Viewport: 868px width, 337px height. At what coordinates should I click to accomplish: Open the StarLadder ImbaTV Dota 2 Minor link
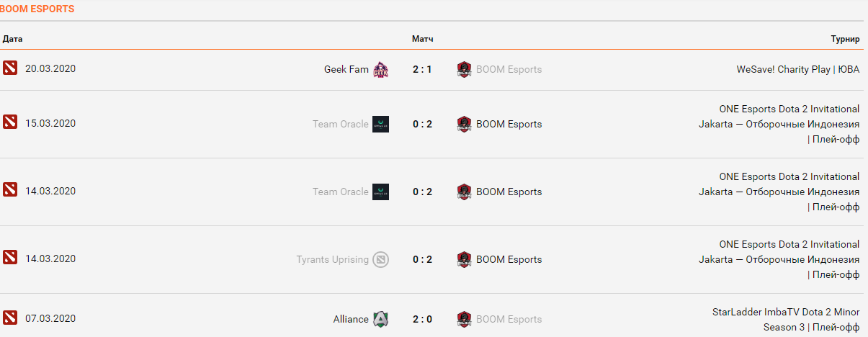pyautogui.click(x=786, y=312)
